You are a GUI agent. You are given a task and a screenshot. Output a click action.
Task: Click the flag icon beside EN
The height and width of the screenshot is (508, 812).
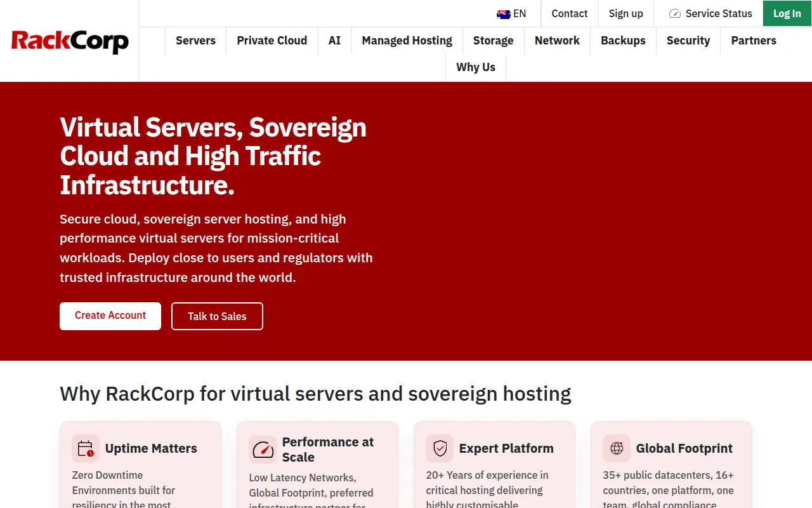tap(504, 14)
